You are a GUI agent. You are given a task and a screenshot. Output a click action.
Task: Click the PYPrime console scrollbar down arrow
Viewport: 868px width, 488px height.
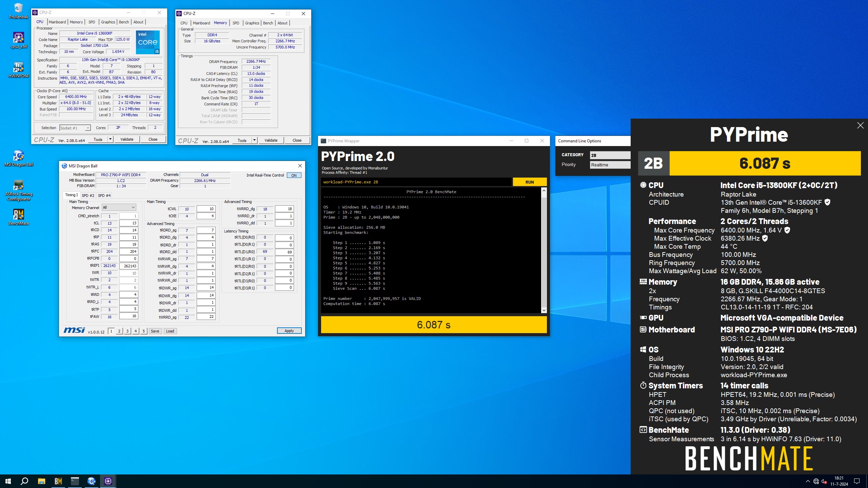pos(544,310)
